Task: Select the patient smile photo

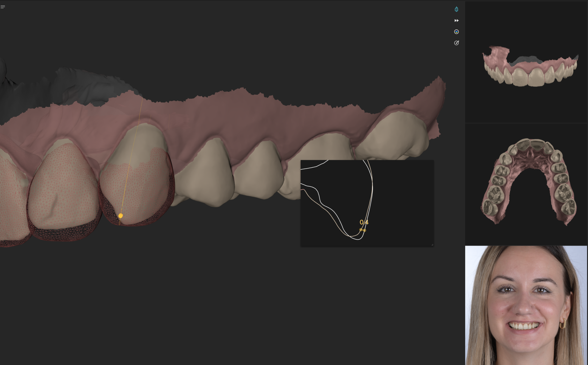Action: (x=526, y=305)
